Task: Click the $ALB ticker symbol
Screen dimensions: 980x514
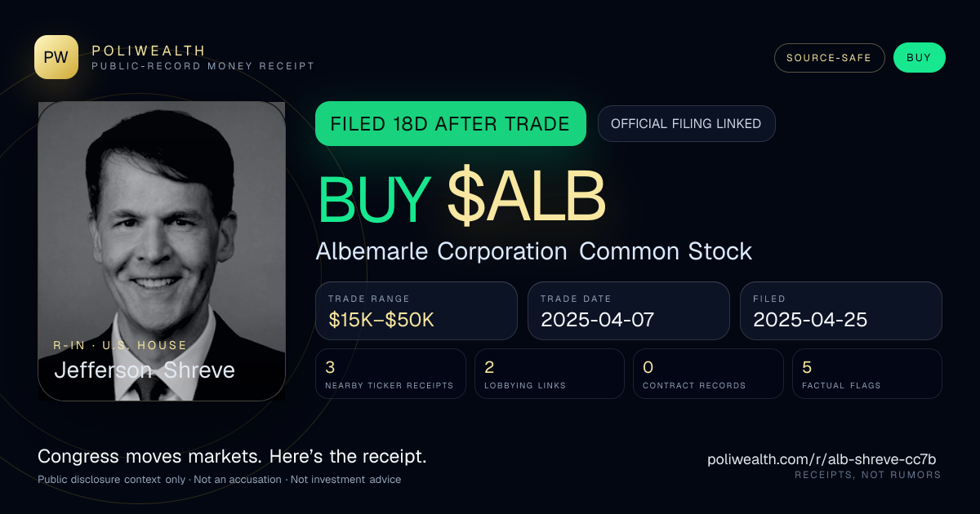Action: (527, 197)
